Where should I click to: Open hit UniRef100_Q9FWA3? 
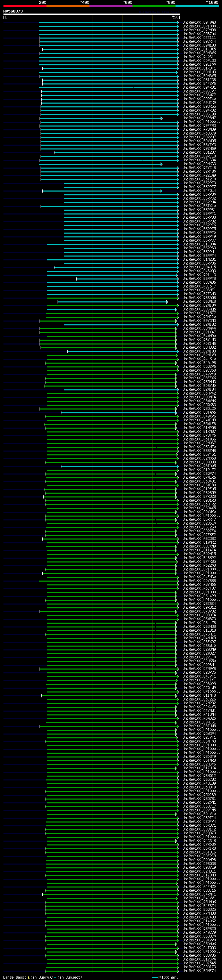click(199, 23)
